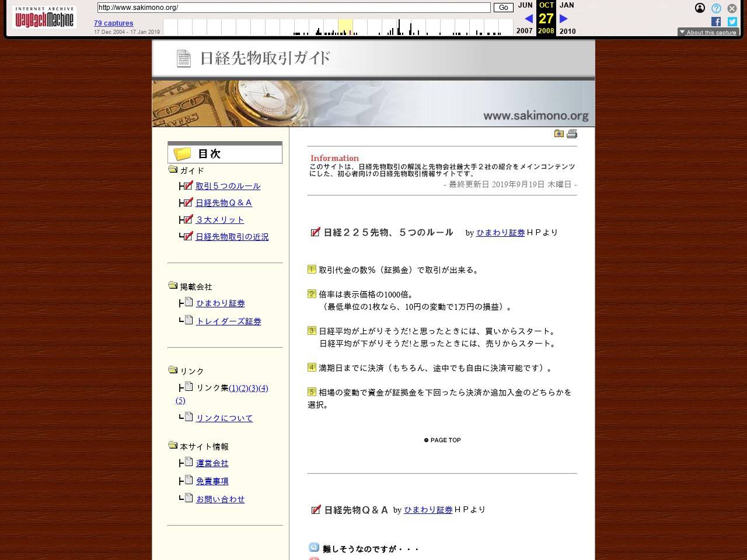Viewport: 747px width, 560px height.
Task: Click inside the URL address field
Action: point(292,8)
